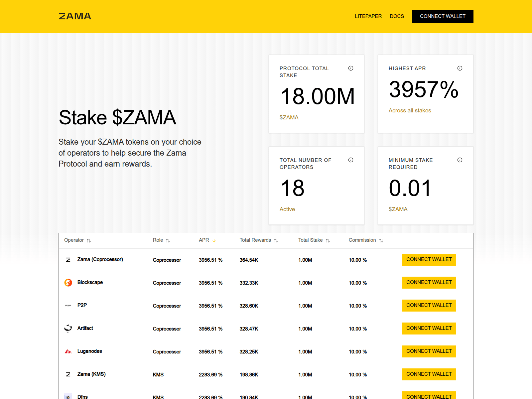Open the Litepaper link

[368, 16]
